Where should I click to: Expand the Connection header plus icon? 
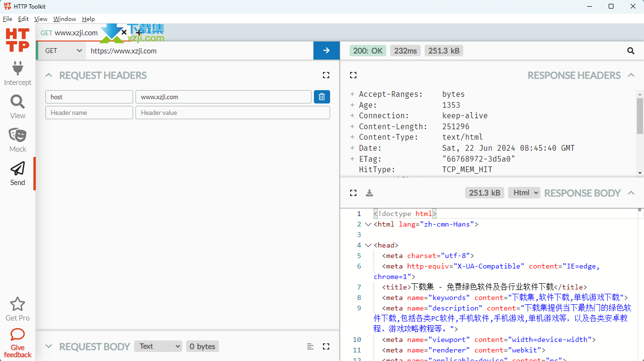pyautogui.click(x=353, y=116)
